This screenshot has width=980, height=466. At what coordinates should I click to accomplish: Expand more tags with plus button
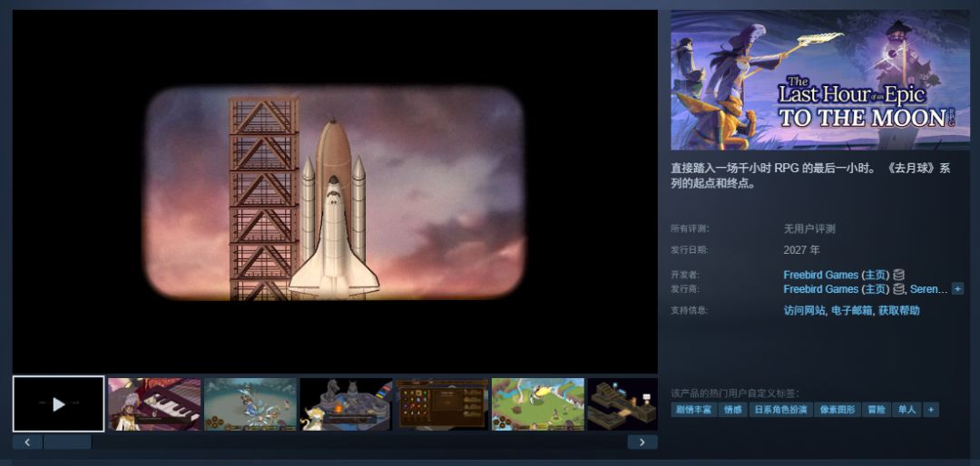click(931, 410)
